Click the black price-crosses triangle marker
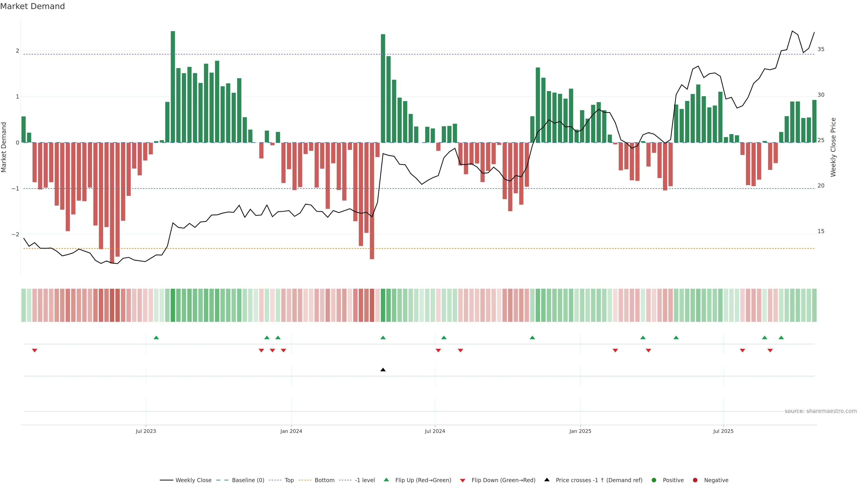Screen dimensions: 868x488 (x=383, y=370)
